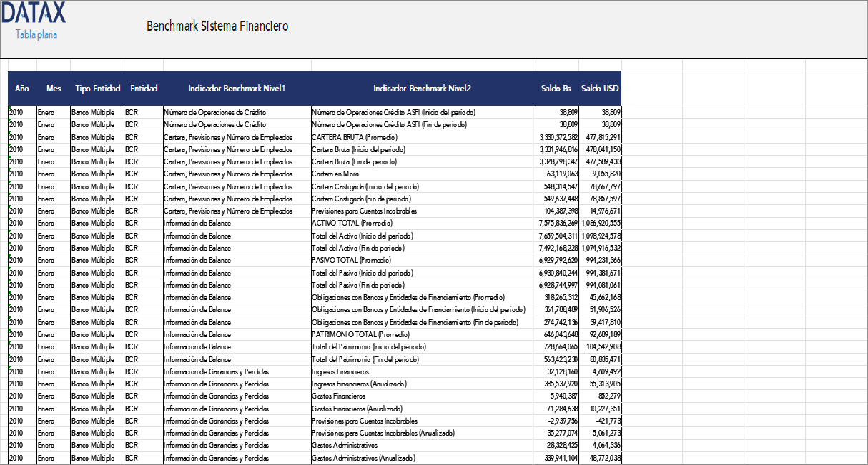
Task: Select 'Provisiones para Cuentas Incobrables (Anualizado)'
Action: 422,433
